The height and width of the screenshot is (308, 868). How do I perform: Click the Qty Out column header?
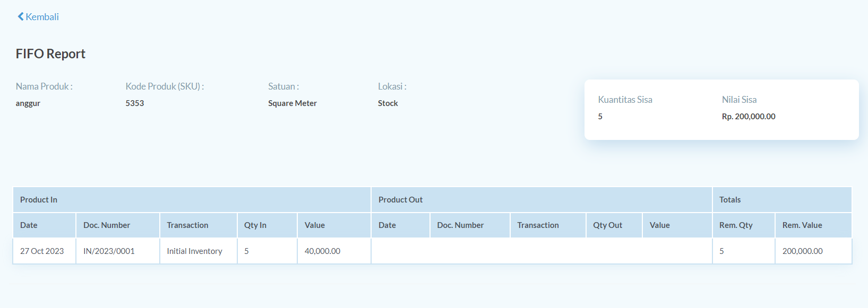pyautogui.click(x=614, y=225)
